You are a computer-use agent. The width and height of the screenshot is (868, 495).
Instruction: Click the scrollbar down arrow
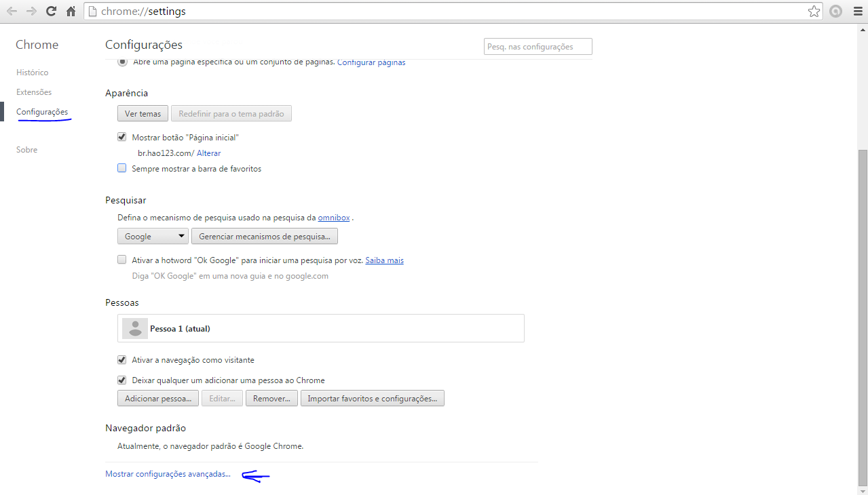pos(863,490)
